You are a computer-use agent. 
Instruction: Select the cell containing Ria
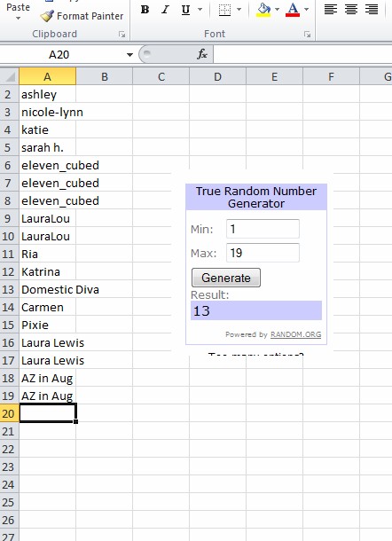(x=47, y=254)
